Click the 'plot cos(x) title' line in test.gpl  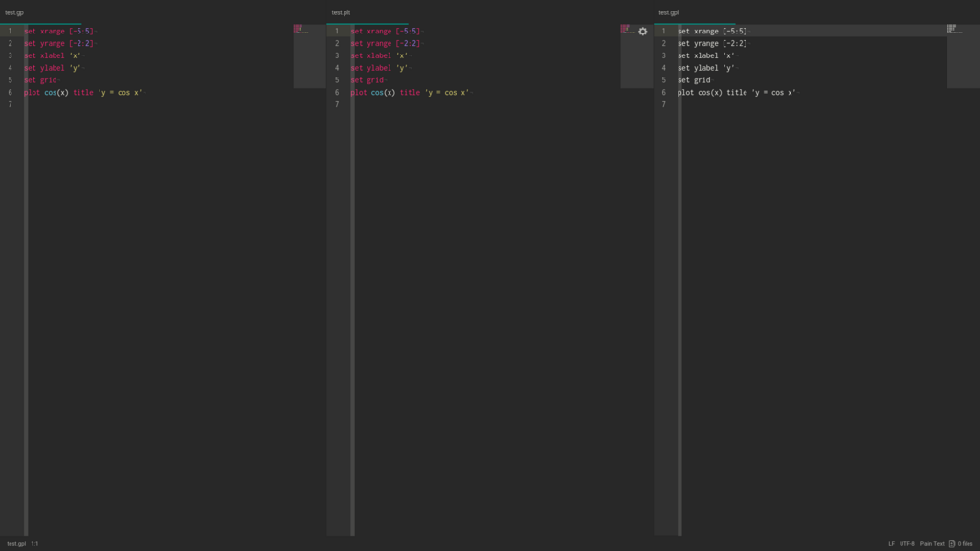click(x=737, y=93)
